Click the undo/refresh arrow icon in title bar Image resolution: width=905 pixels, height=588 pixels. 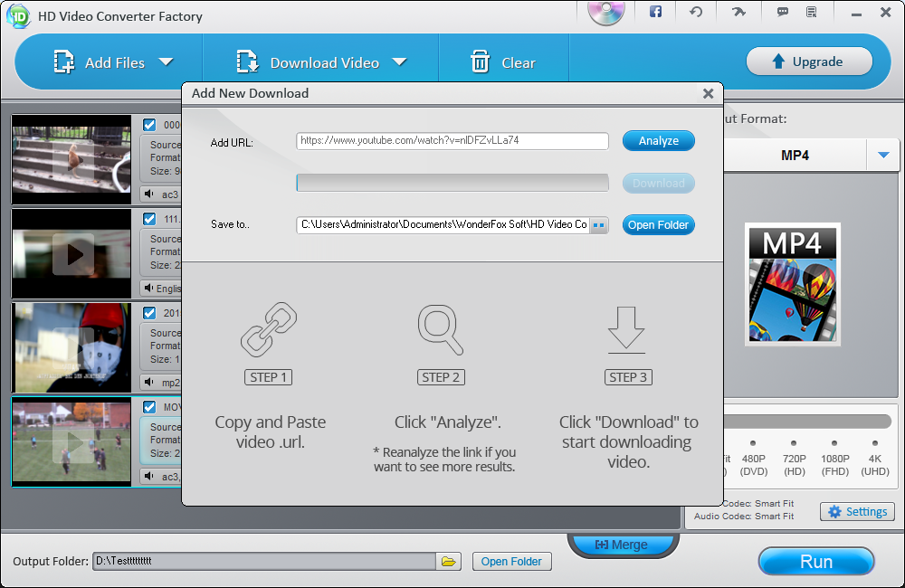pos(696,12)
